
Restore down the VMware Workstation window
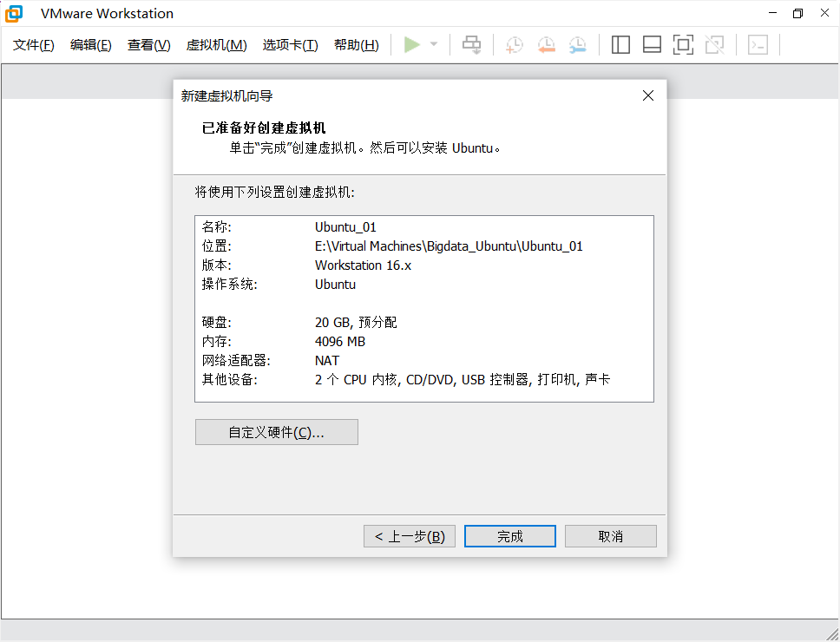(x=798, y=13)
